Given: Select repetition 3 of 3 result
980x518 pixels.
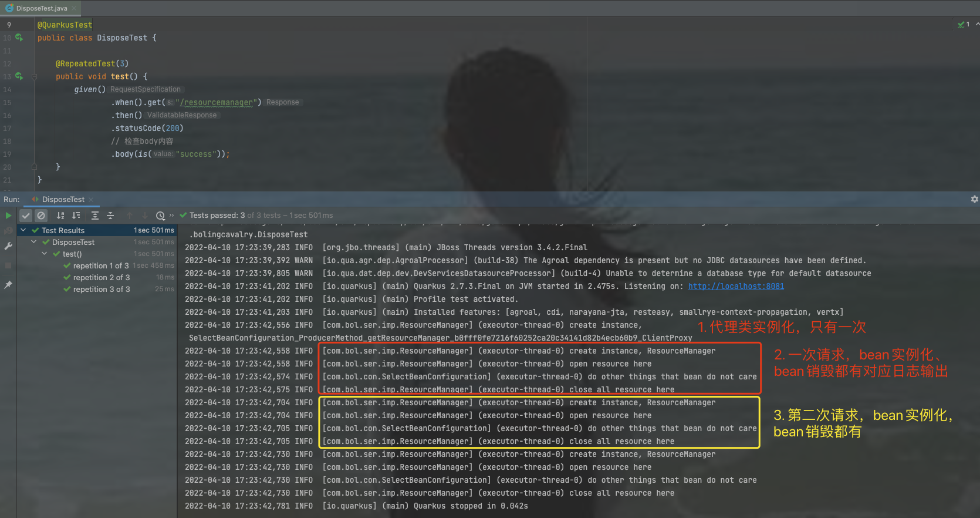Looking at the screenshot, I should [x=102, y=289].
